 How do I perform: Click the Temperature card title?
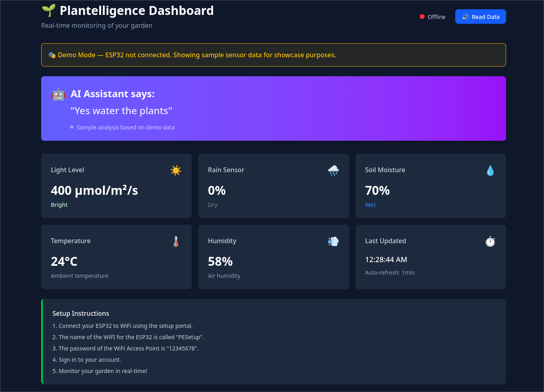(71, 241)
